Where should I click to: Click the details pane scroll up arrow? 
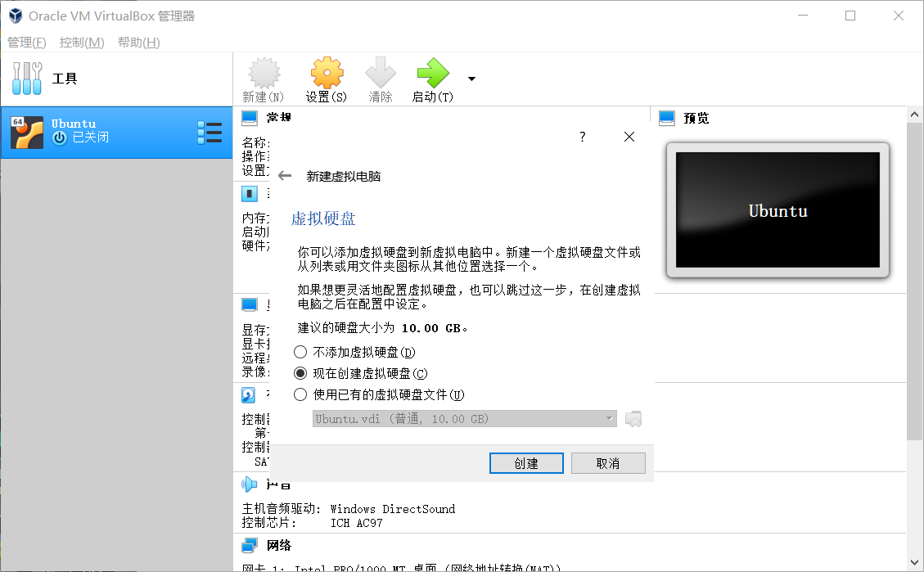[x=914, y=115]
